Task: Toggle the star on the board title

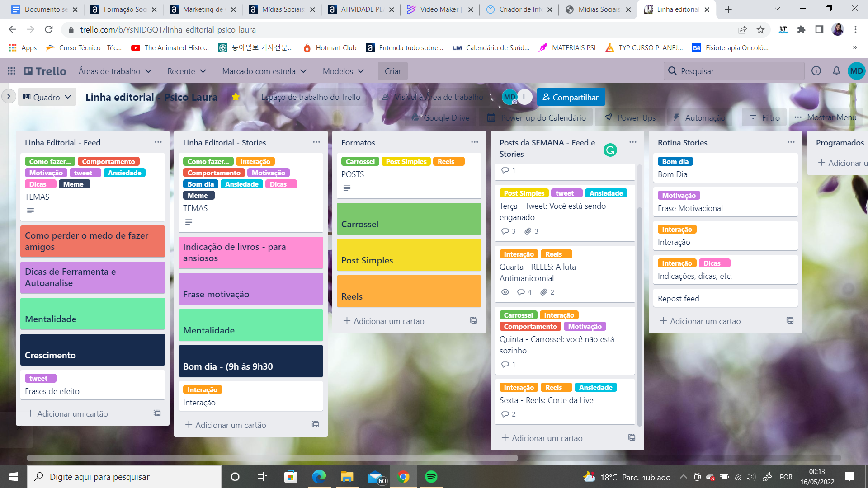Action: tap(236, 97)
